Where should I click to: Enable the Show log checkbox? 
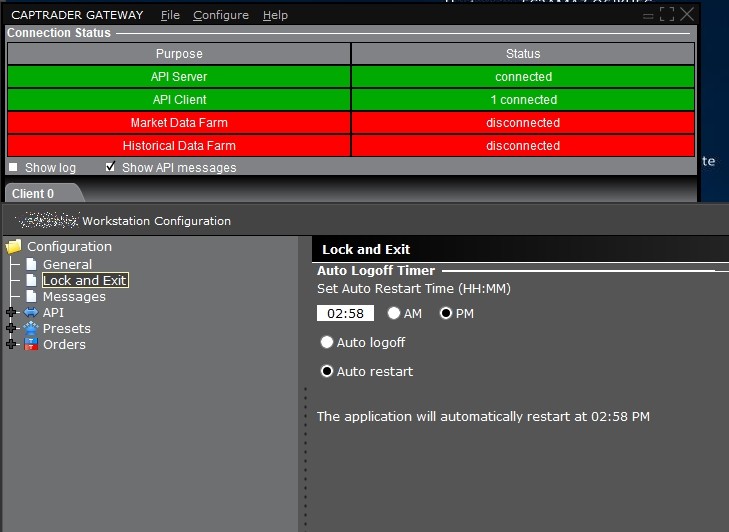(13, 167)
